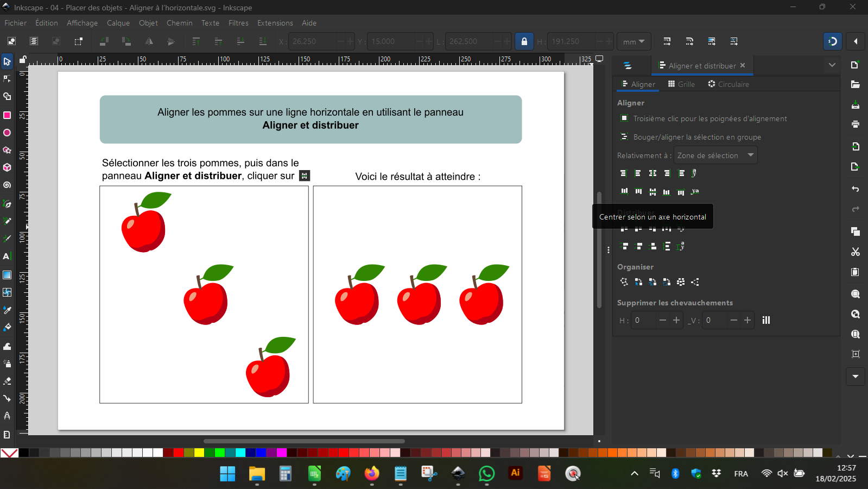Select the Spiral tool

click(7, 185)
